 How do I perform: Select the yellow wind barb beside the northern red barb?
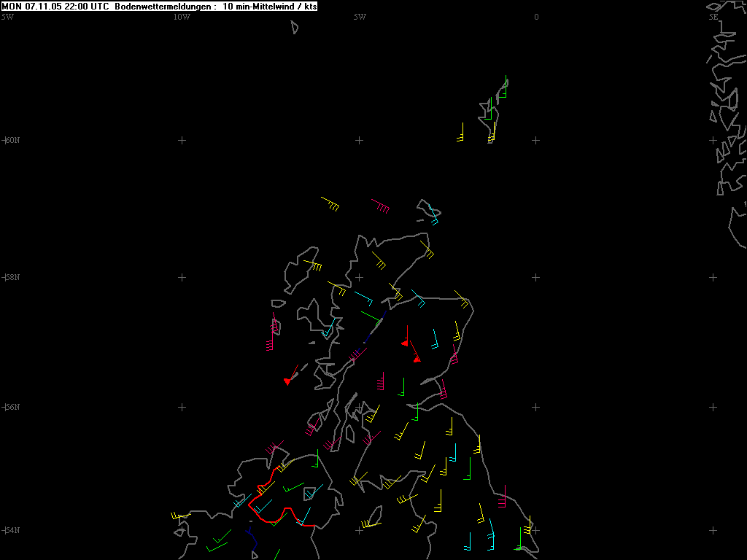[330, 203]
